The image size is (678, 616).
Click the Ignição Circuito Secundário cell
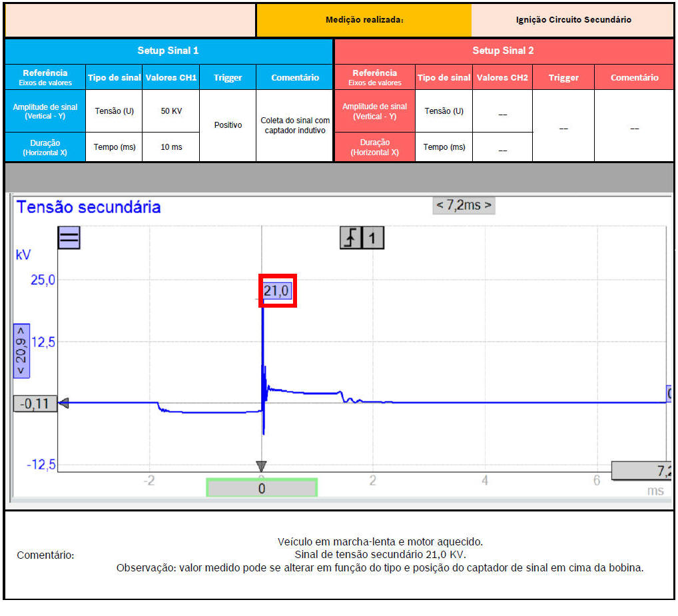click(573, 20)
